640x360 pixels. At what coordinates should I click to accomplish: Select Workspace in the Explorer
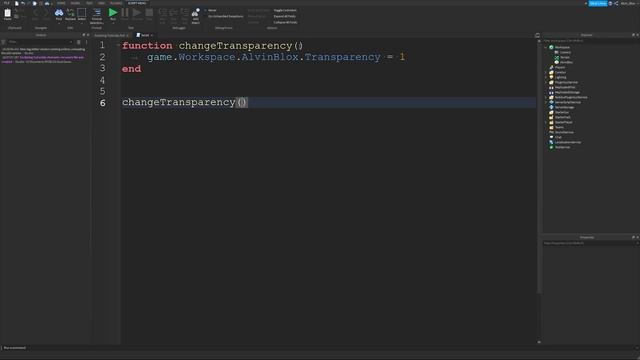[562, 47]
